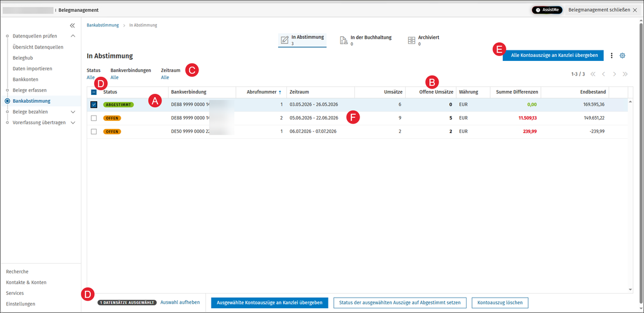This screenshot has width=644, height=313.
Task: Set selected statements' status to Abgestimmt
Action: tap(399, 302)
